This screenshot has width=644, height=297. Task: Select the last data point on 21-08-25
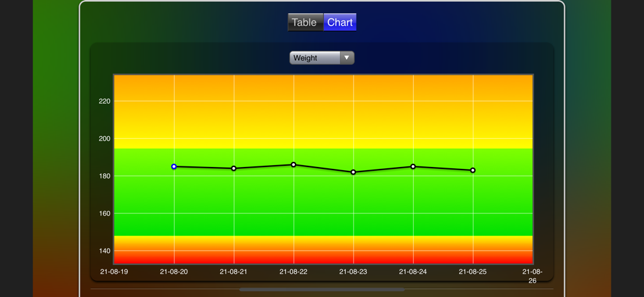pyautogui.click(x=473, y=170)
